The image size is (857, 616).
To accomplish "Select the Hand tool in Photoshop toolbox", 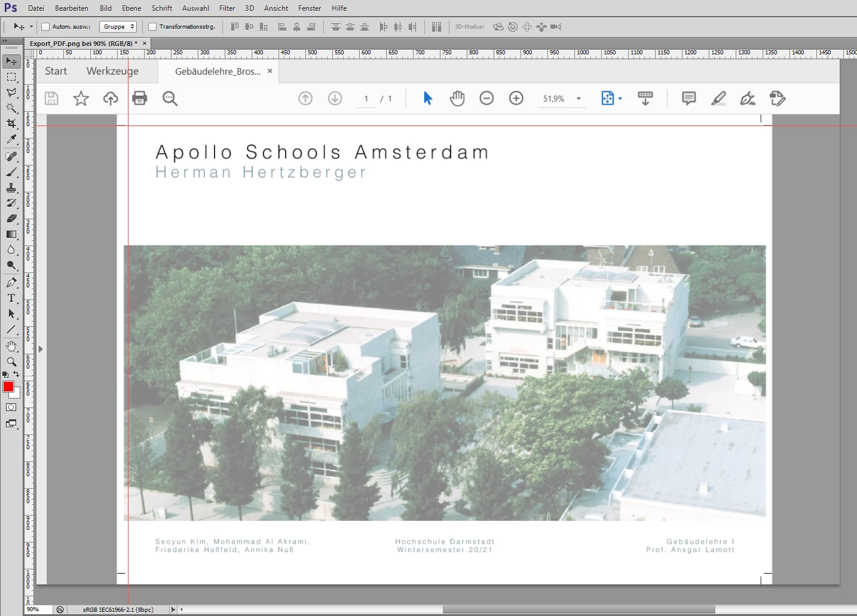I will point(11,347).
